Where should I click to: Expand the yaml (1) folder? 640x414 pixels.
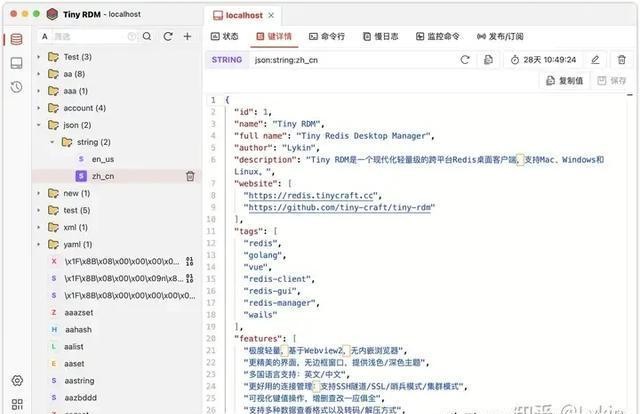click(39, 245)
